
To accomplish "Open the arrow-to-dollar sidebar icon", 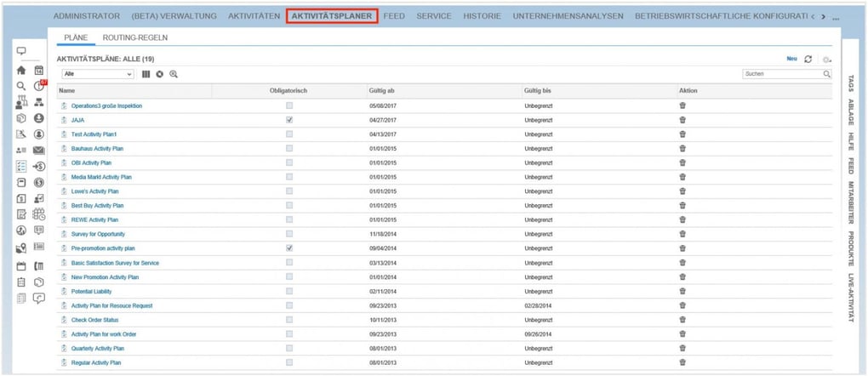I will click(39, 166).
